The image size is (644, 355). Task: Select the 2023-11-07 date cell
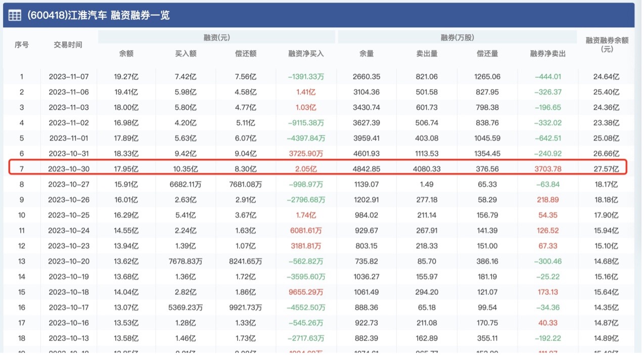pyautogui.click(x=68, y=77)
